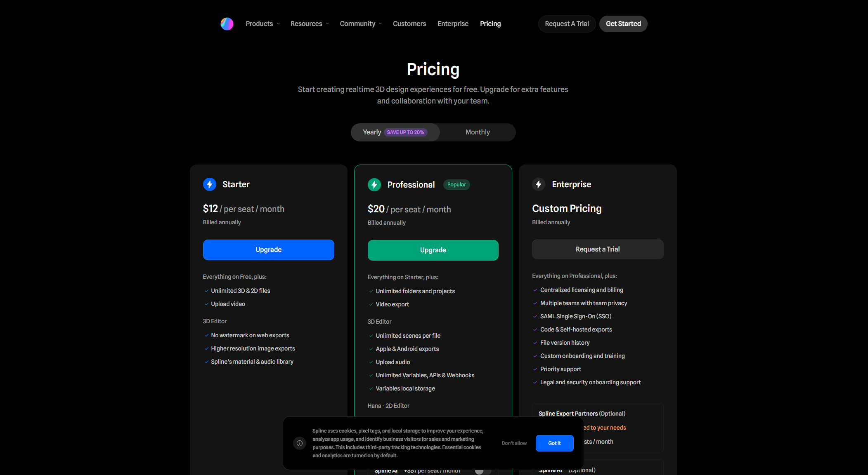The height and width of the screenshot is (475, 868).
Task: Go to the Customers page
Action: coord(409,24)
